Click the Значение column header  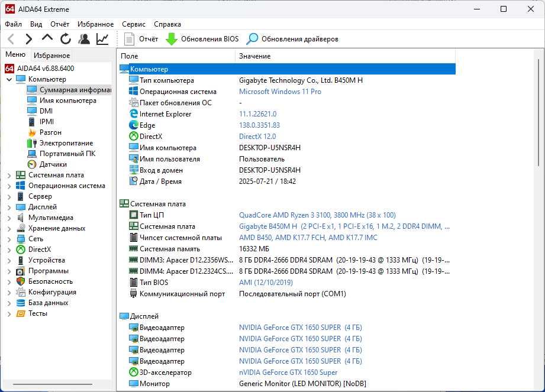pyautogui.click(x=345, y=56)
